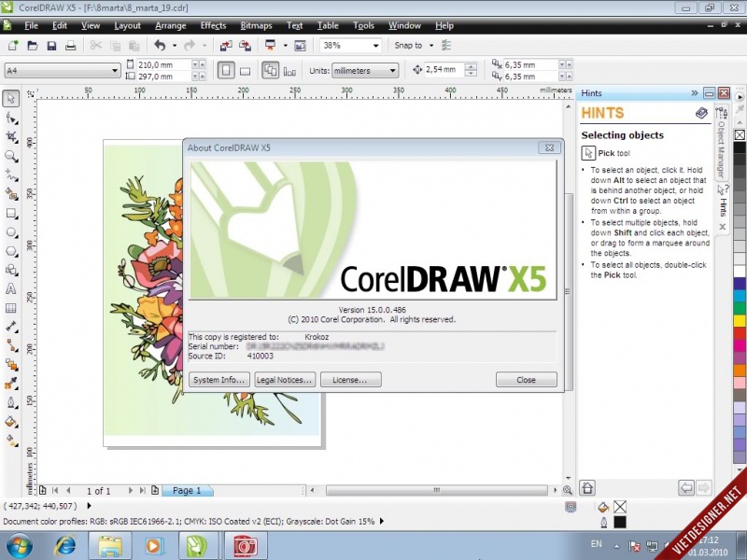Select the yellow color swatch in palette
The height and width of the screenshot is (560, 747).
pos(740,320)
